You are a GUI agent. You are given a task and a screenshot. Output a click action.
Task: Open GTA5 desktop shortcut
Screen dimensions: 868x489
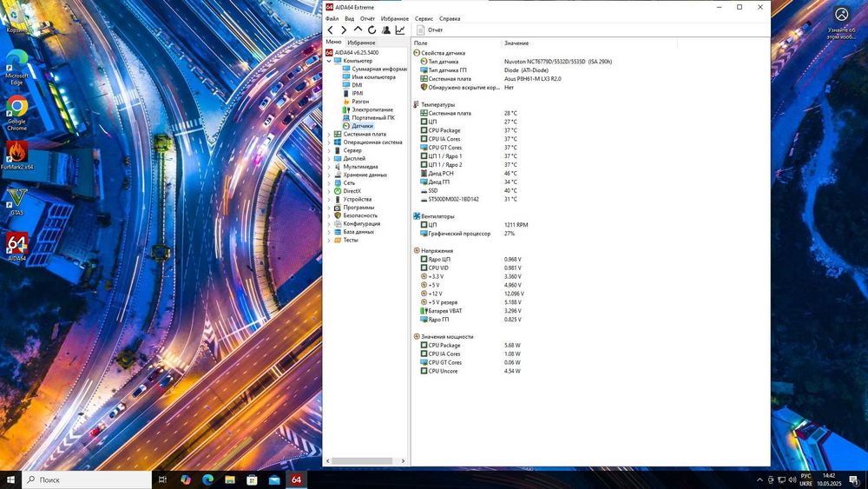coord(16,202)
